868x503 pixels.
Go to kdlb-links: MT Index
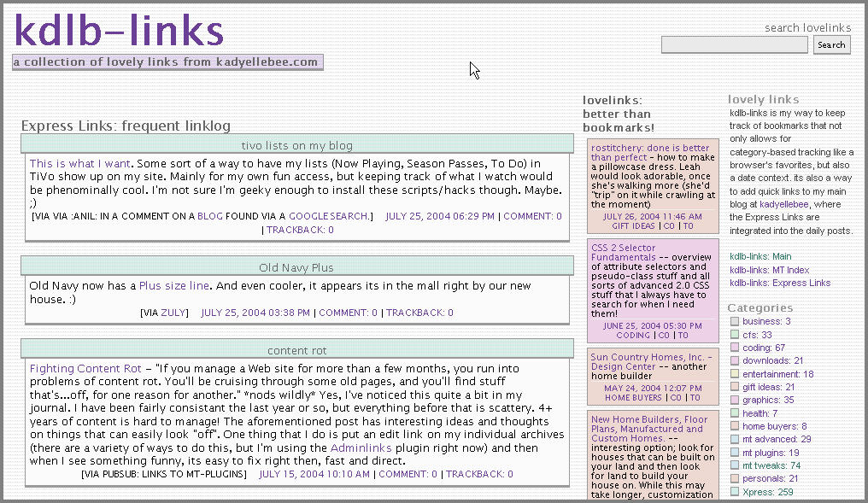pyautogui.click(x=769, y=270)
